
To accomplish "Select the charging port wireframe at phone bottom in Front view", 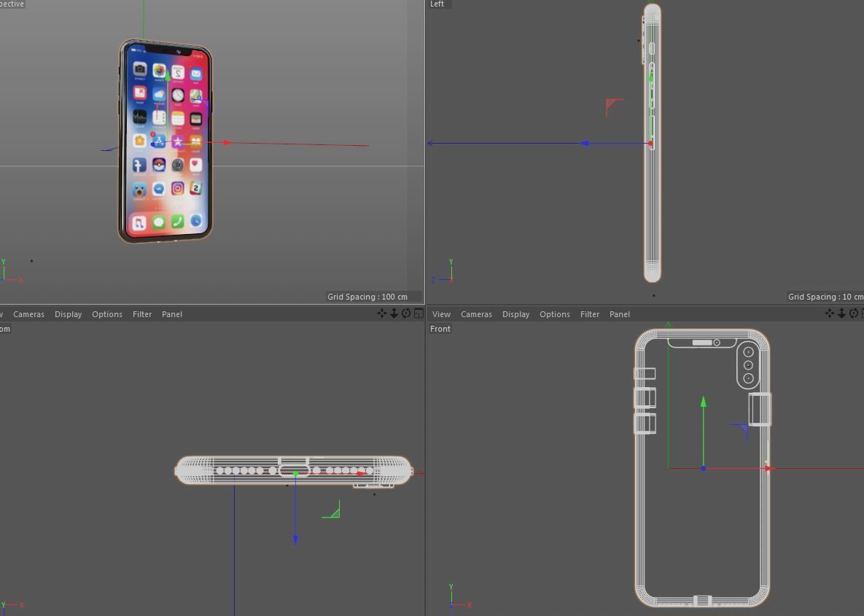I will 702,600.
